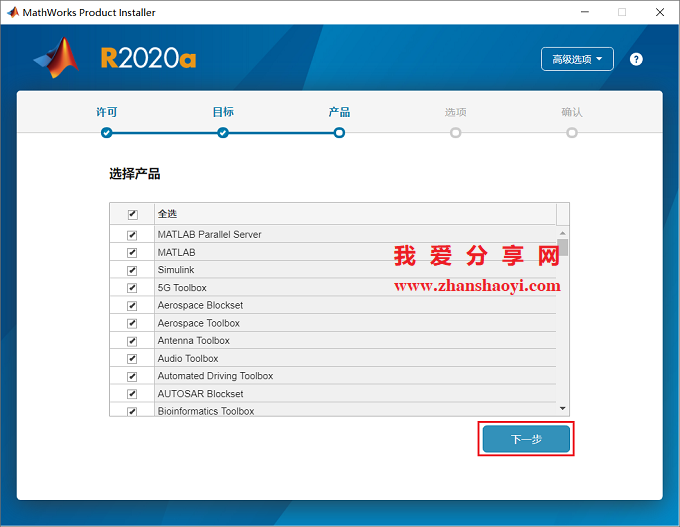Close the MathWorks Product Installer window

point(660,12)
